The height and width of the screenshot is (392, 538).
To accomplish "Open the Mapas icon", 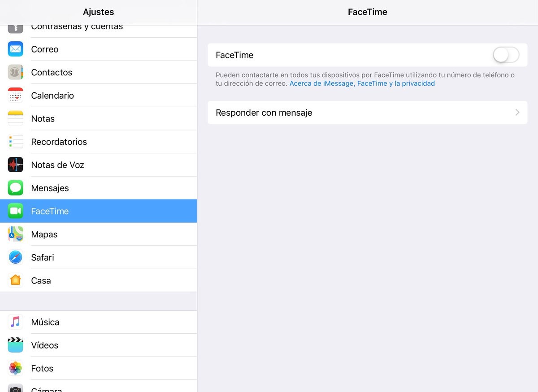I will point(15,234).
